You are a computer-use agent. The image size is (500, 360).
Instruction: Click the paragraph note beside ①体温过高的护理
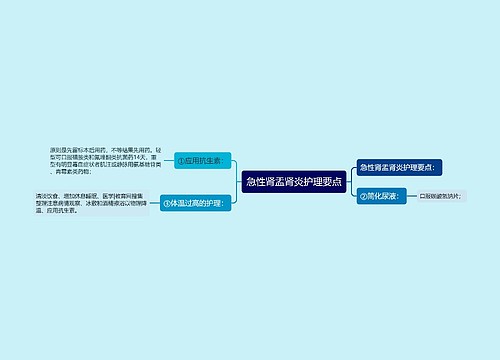(92, 203)
